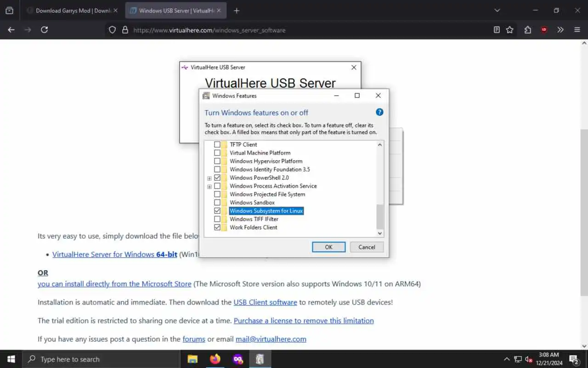Screen dimensions: 588x368
Task: Reload the page with the refresh icon
Action: 44,30
